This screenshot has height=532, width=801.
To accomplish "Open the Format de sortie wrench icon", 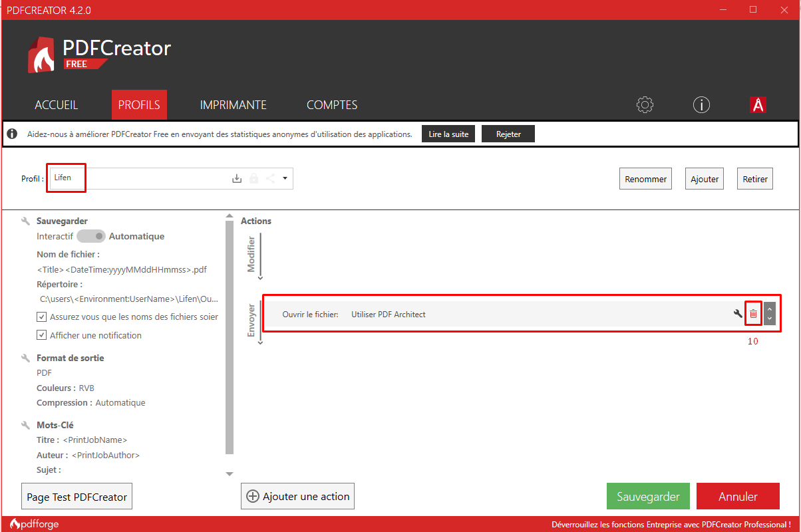I will [x=25, y=358].
